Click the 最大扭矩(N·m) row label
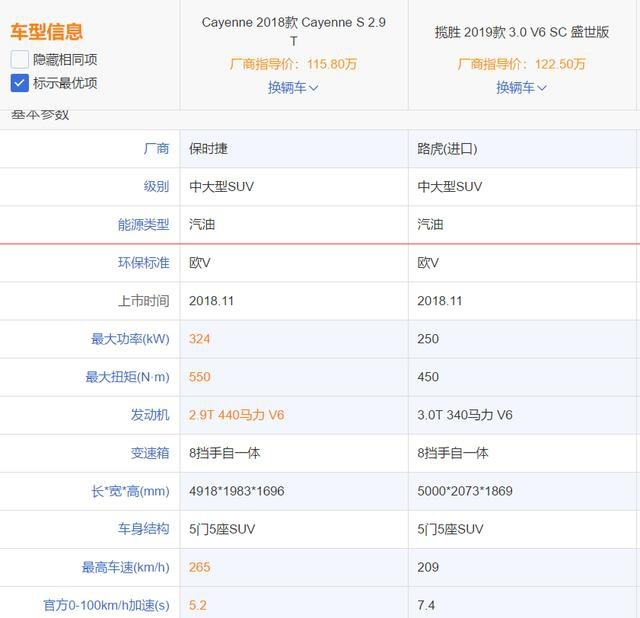This screenshot has width=640, height=618. [127, 377]
